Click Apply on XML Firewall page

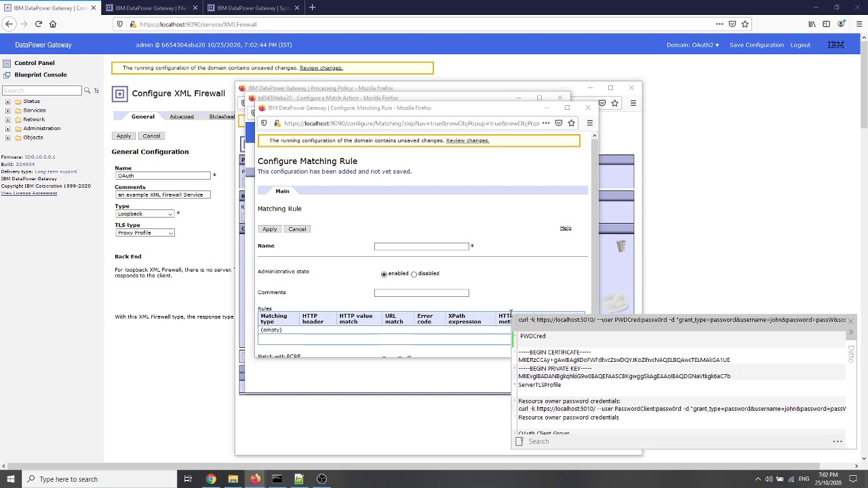[123, 136]
